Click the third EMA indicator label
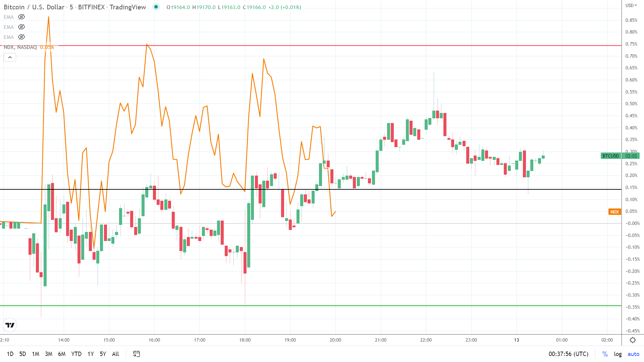This screenshot has width=644, height=362. 9,37
